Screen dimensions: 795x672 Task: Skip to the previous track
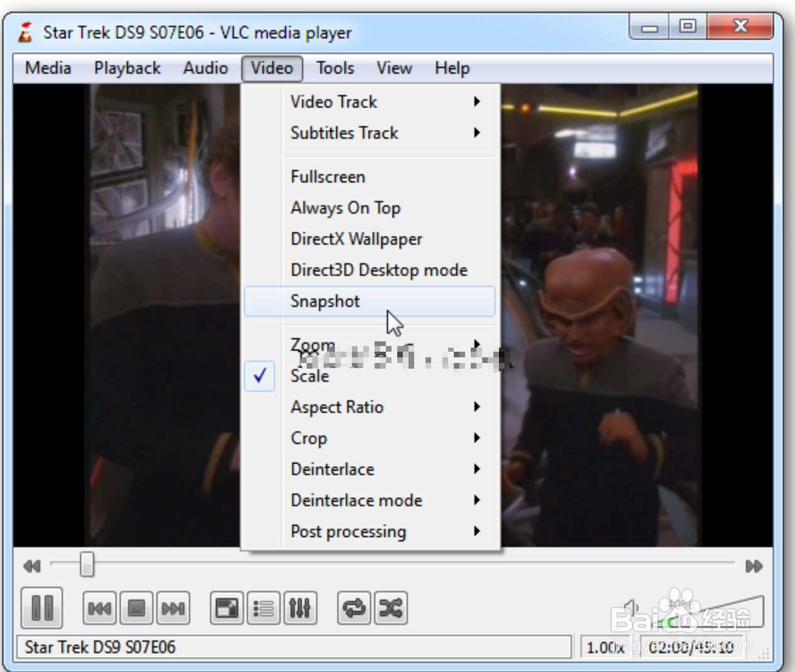pyautogui.click(x=99, y=608)
